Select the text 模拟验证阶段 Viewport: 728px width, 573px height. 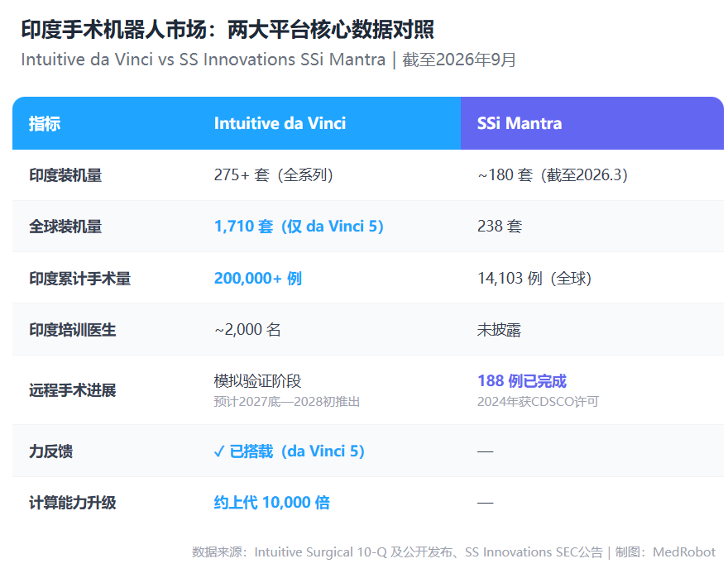(257, 381)
